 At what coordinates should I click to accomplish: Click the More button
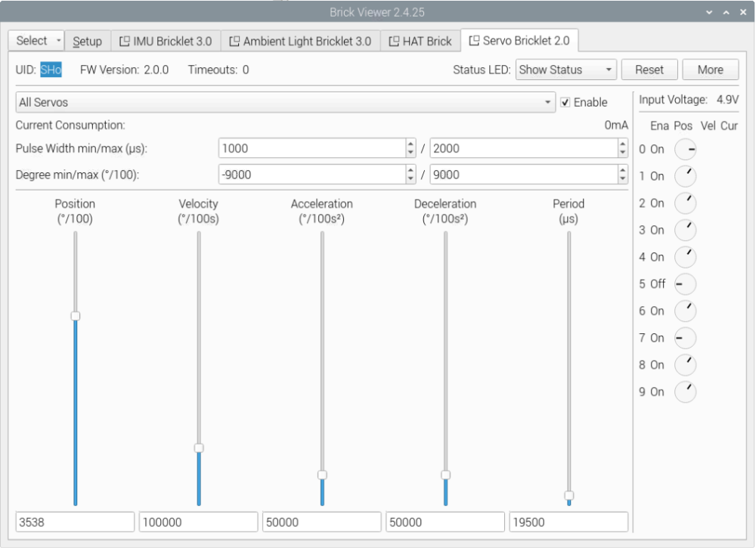[x=710, y=70]
